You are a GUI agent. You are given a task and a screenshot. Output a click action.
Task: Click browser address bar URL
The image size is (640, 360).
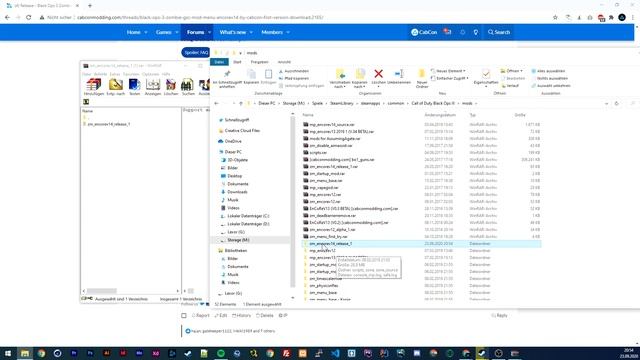click(200, 18)
